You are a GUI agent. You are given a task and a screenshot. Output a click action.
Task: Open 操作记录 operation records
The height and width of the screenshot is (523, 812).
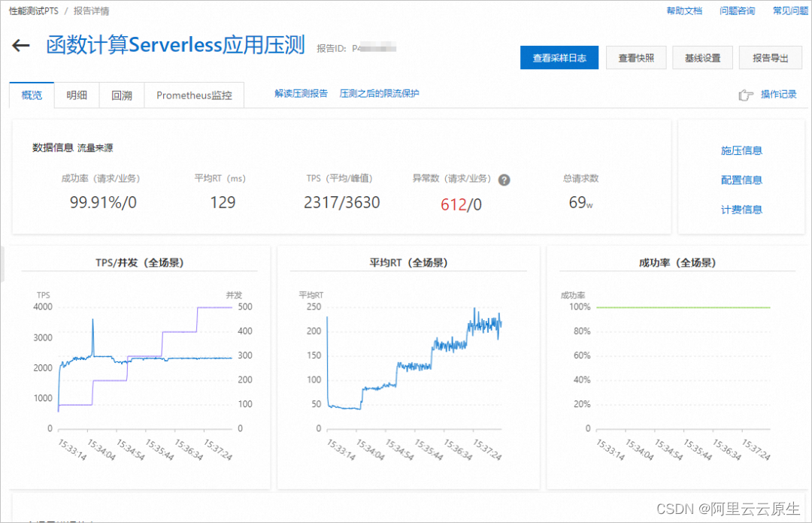[778, 94]
